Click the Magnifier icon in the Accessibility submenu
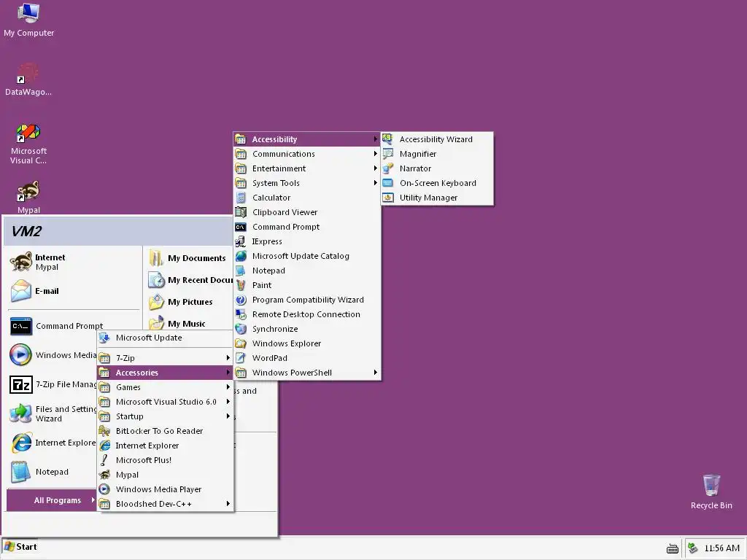The image size is (747, 560). [388, 154]
